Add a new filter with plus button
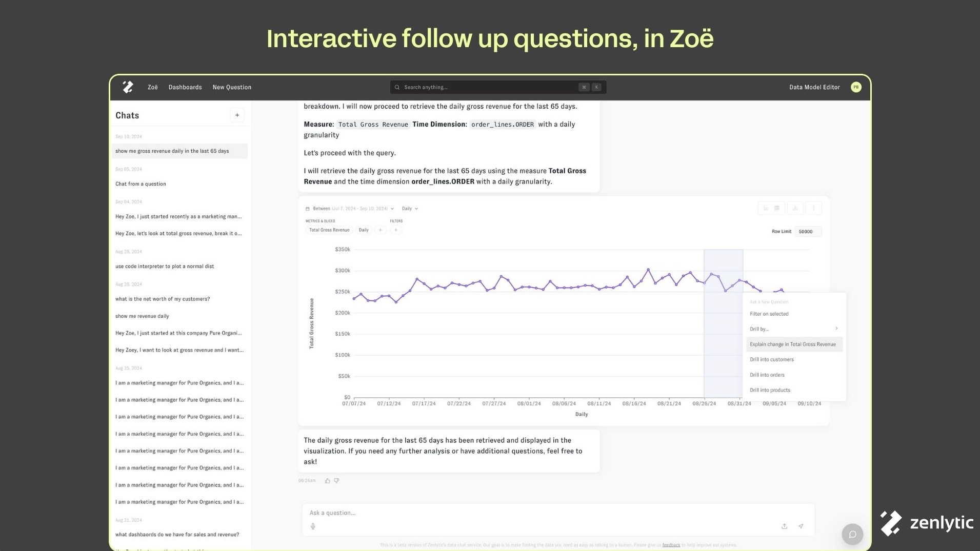Viewport: 980px width, 551px height. (396, 230)
